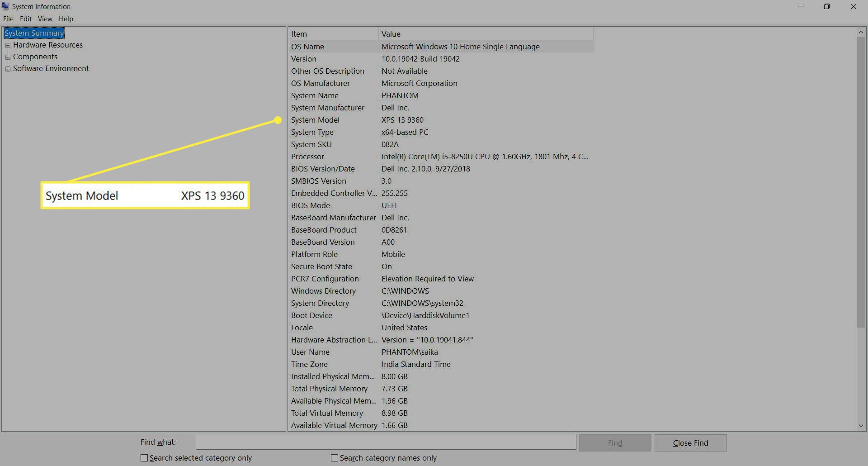Open the View menu
868x466 pixels.
point(45,19)
